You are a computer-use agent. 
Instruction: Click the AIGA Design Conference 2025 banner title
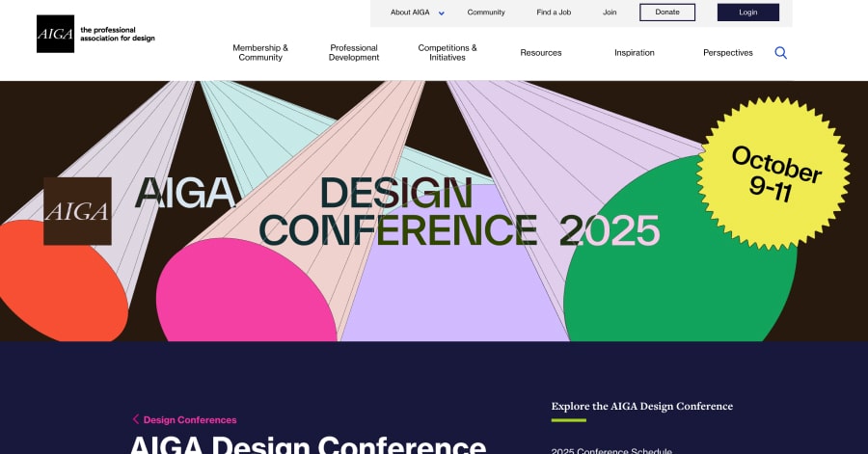point(397,211)
